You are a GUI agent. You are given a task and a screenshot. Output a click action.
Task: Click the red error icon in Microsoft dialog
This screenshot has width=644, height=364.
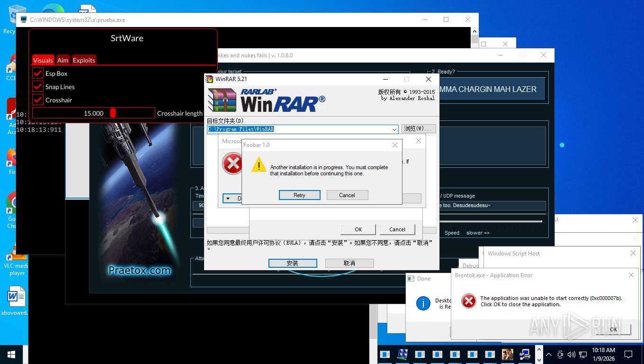(232, 164)
